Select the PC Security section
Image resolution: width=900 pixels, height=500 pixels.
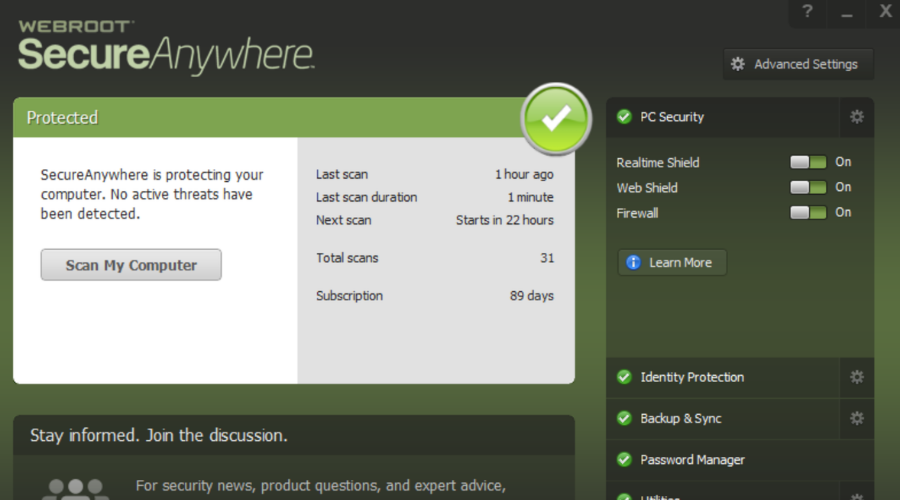click(x=723, y=117)
